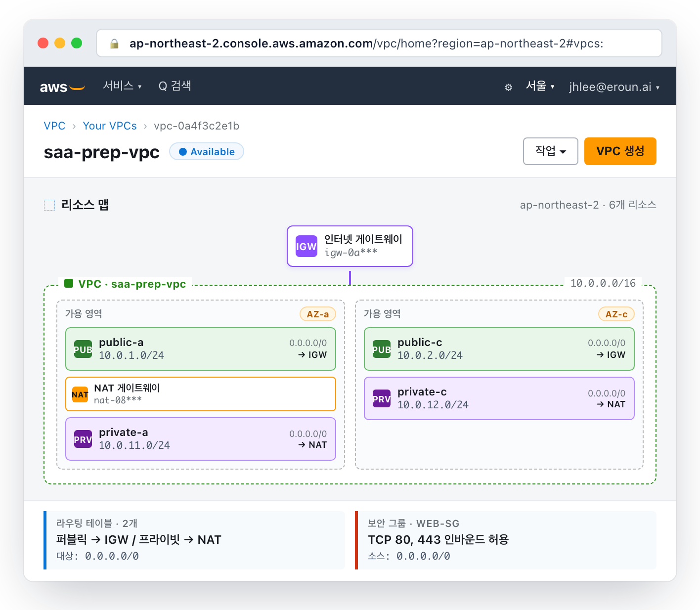Open the 서비스 services menu
700x610 pixels.
click(122, 86)
